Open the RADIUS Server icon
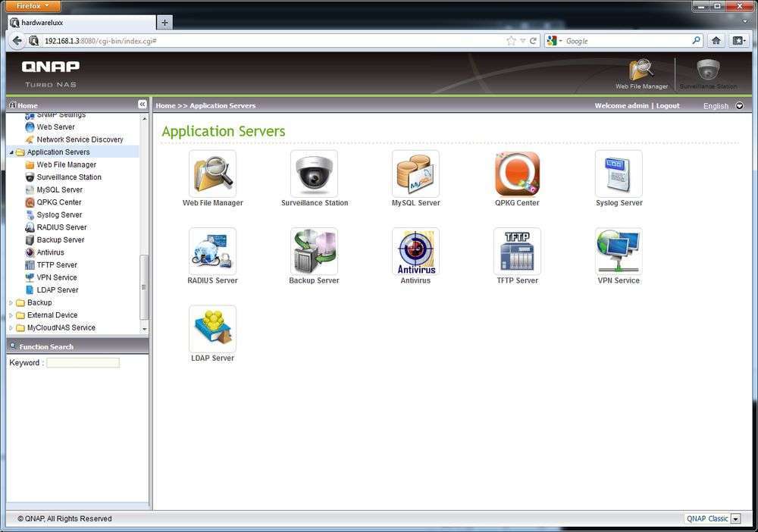 [x=213, y=251]
